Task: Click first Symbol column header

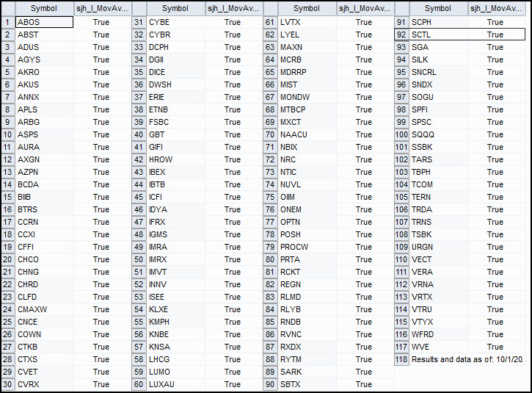Action: [44, 9]
